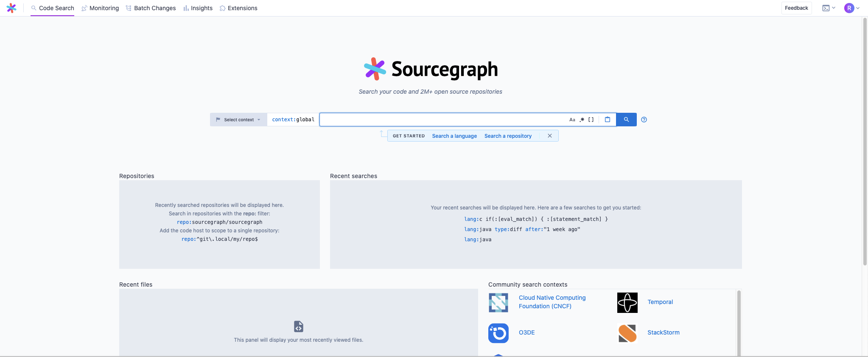The height and width of the screenshot is (357, 868).
Task: Click repo:sourcegraph/sourcegraph example query
Action: click(x=219, y=222)
